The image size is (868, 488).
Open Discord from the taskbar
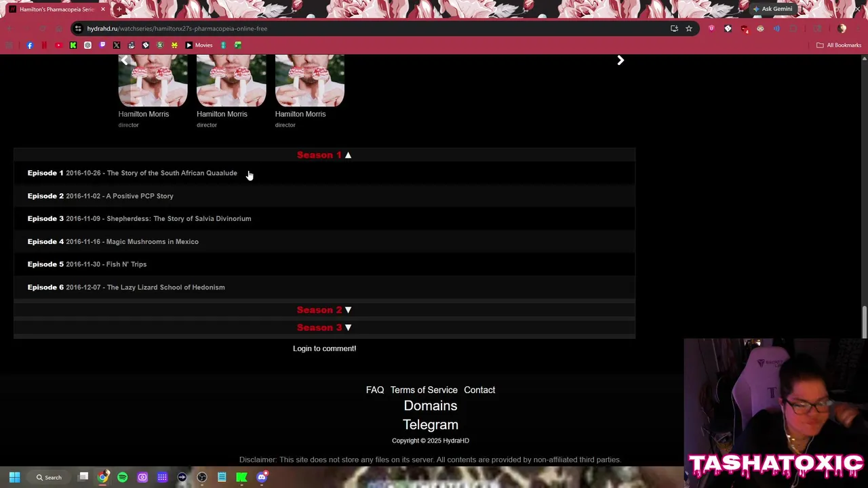click(262, 477)
